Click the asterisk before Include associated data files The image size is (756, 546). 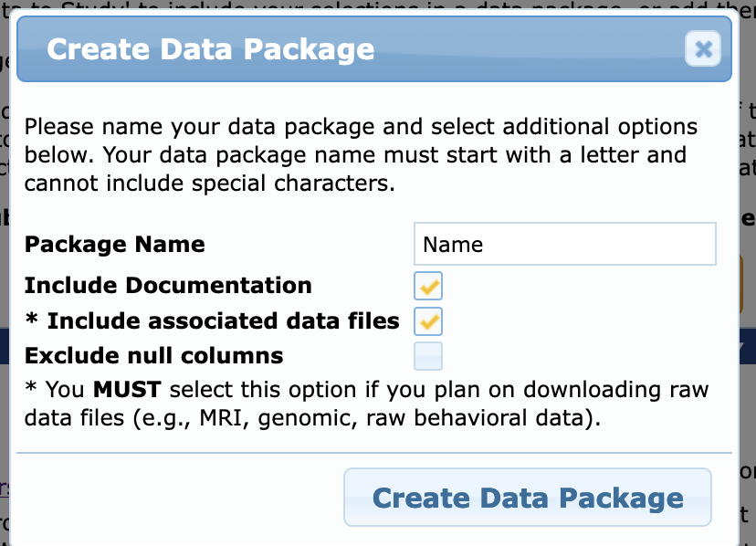[32, 319]
